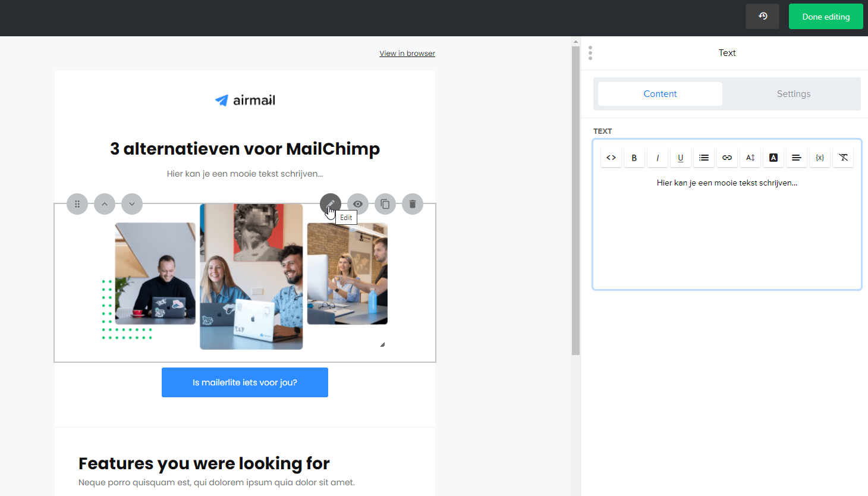Click the sidebar three-dot handle
Viewport: 868px width, 496px height.
point(590,53)
